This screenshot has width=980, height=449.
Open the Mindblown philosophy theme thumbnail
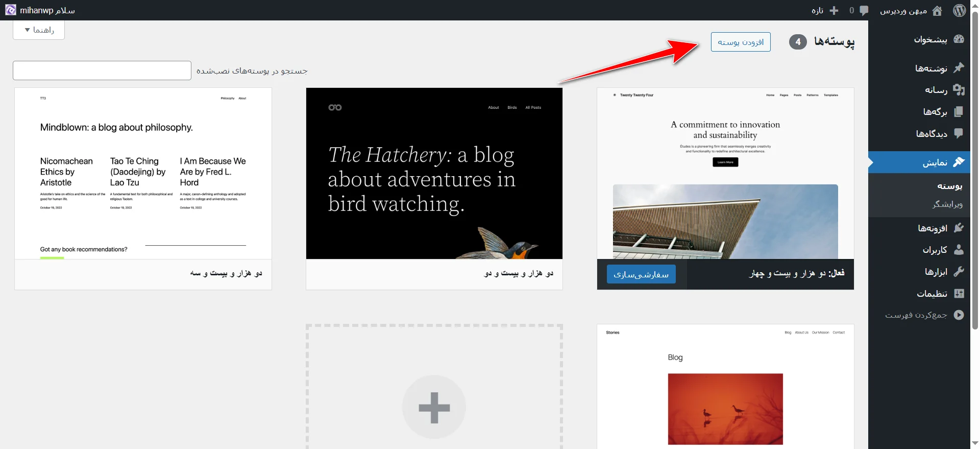click(143, 173)
